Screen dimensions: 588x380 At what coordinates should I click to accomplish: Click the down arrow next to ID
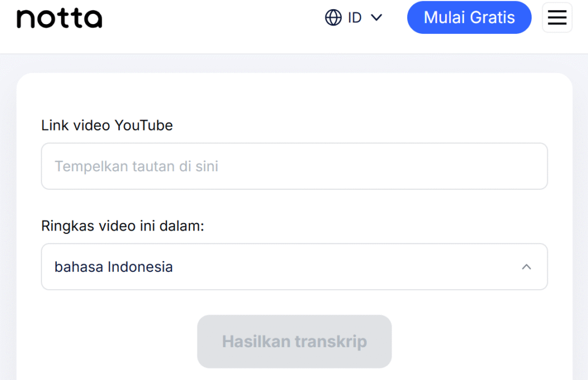pyautogui.click(x=377, y=18)
